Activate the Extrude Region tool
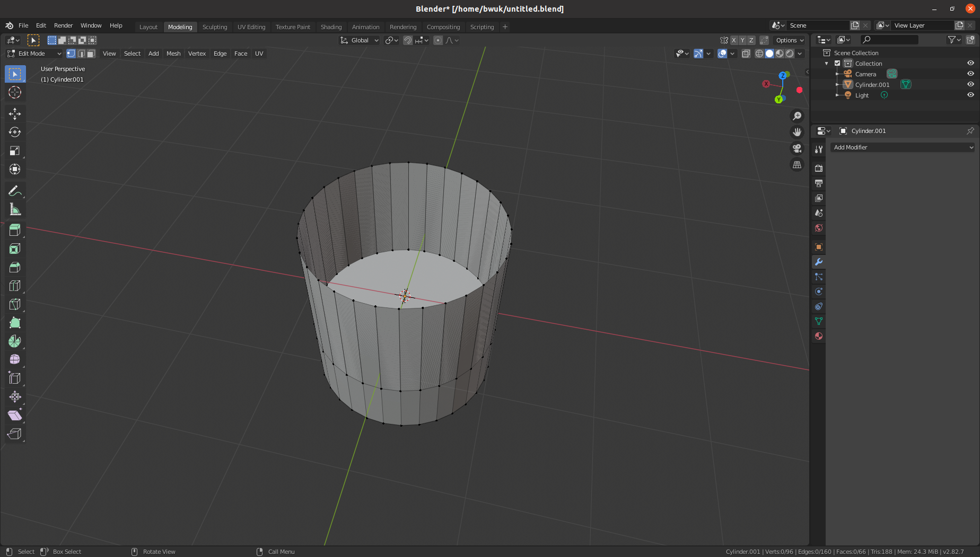 (15, 229)
